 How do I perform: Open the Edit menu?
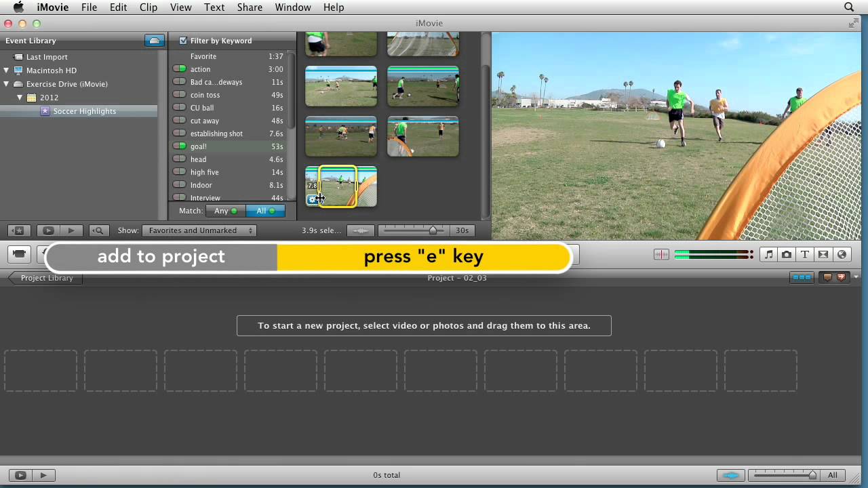coord(118,7)
